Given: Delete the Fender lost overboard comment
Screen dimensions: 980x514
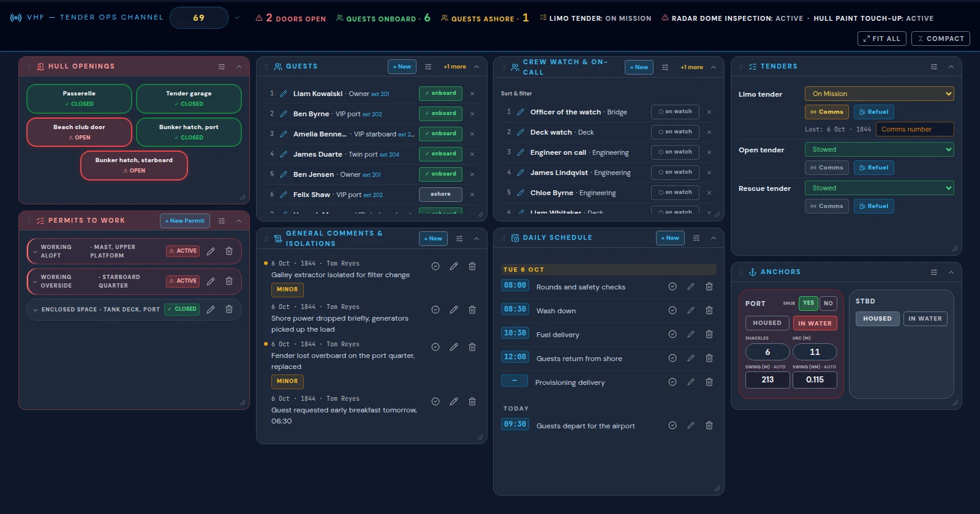Looking at the screenshot, I should click(x=472, y=347).
